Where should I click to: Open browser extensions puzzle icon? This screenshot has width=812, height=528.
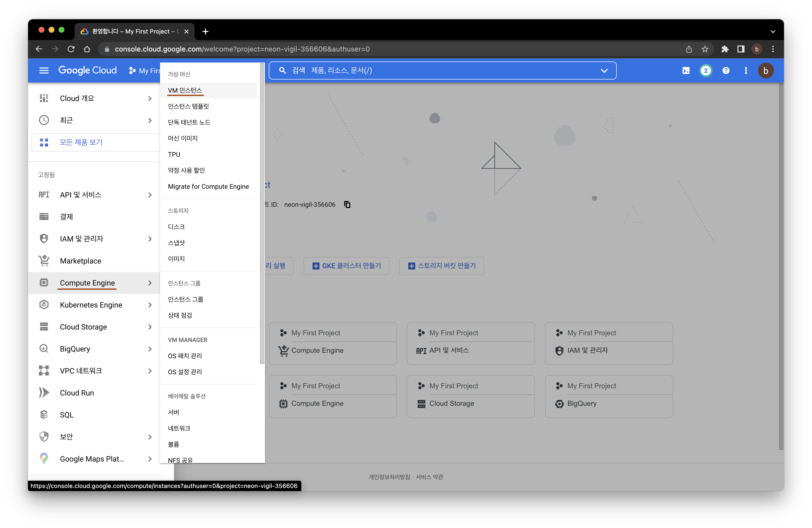pos(725,49)
